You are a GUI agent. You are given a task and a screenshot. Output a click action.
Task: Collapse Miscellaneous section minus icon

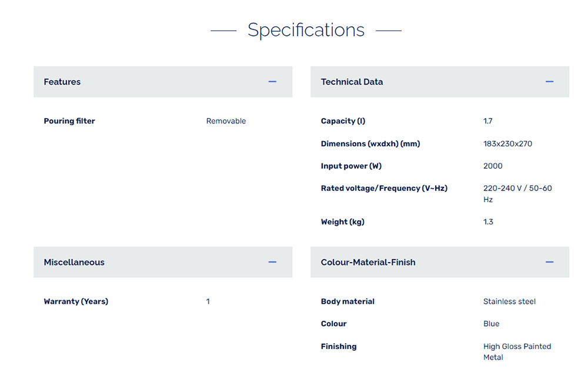[272, 262]
